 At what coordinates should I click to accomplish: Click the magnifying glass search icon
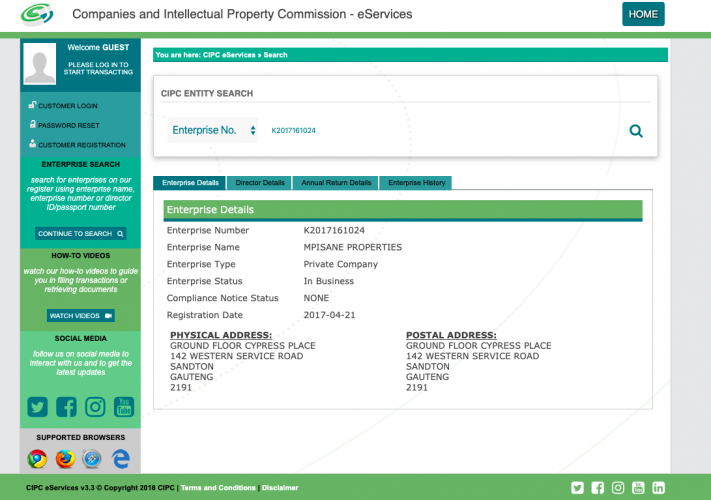click(x=635, y=131)
